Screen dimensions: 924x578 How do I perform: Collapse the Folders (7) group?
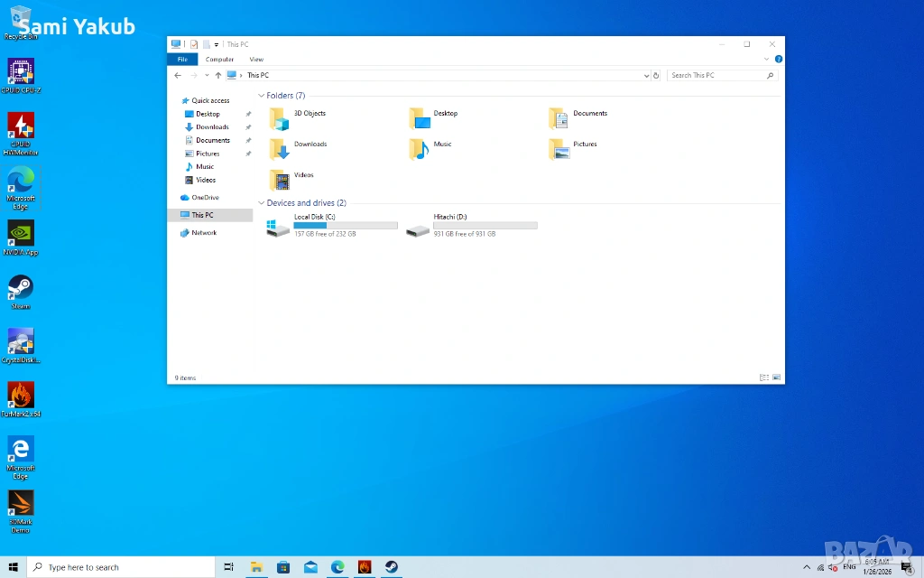[262, 96]
